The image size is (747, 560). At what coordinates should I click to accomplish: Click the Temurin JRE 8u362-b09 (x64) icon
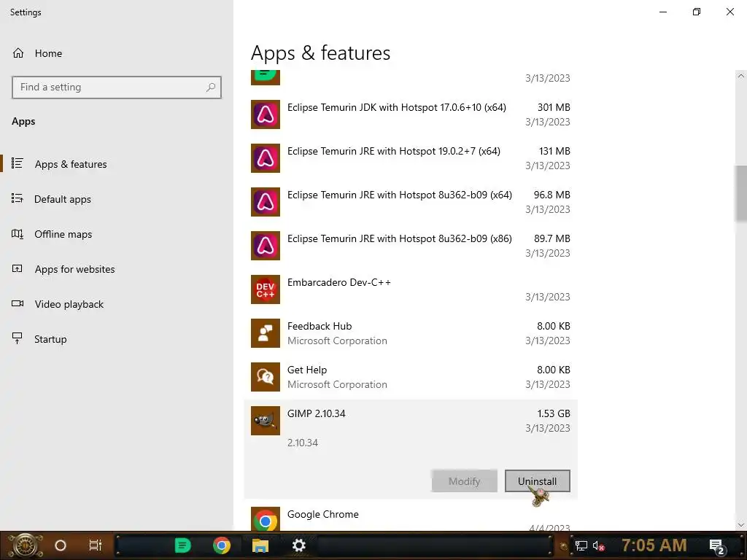click(266, 202)
